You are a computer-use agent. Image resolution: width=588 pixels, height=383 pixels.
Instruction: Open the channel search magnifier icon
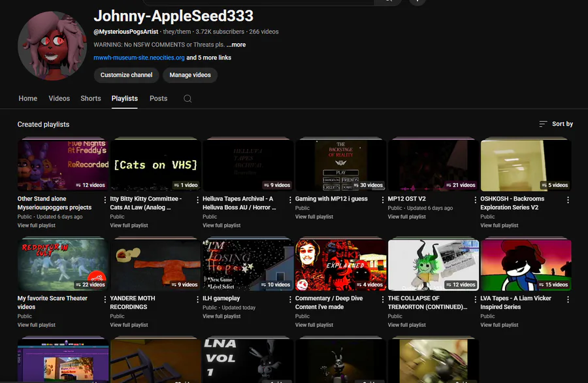(x=188, y=99)
